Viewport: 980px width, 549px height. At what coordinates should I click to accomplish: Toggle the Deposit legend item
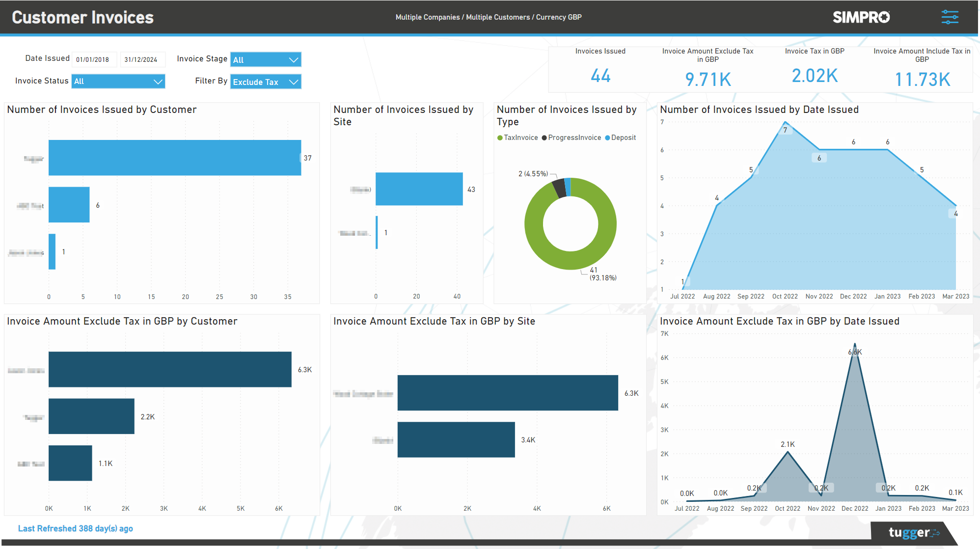pyautogui.click(x=621, y=137)
